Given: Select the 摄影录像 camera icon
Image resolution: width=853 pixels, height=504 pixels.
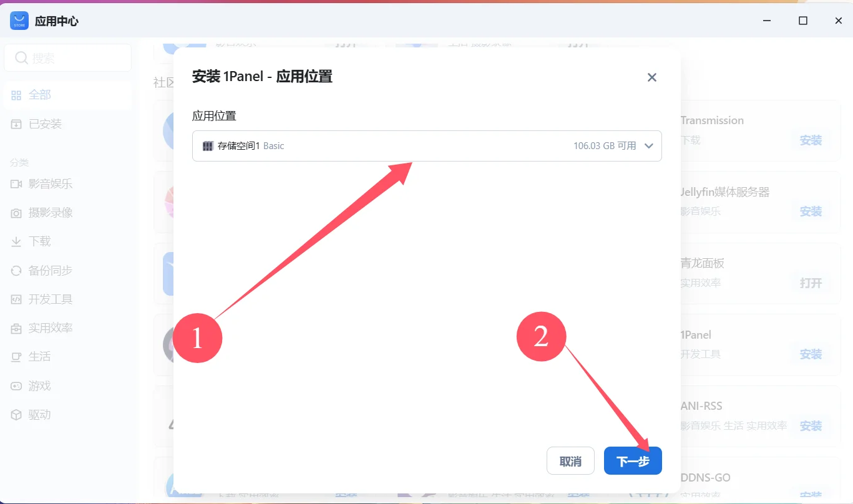Looking at the screenshot, I should (x=16, y=213).
